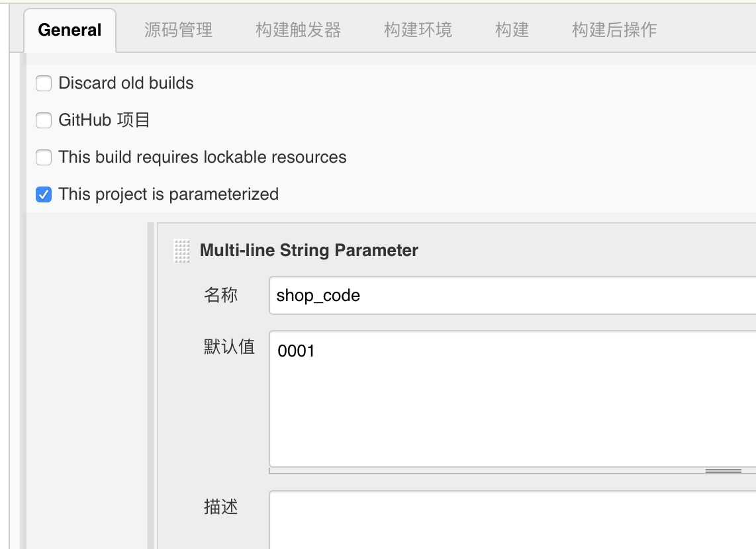Grab the default value textarea resize grip
This screenshot has height=549, width=756.
pos(723,471)
